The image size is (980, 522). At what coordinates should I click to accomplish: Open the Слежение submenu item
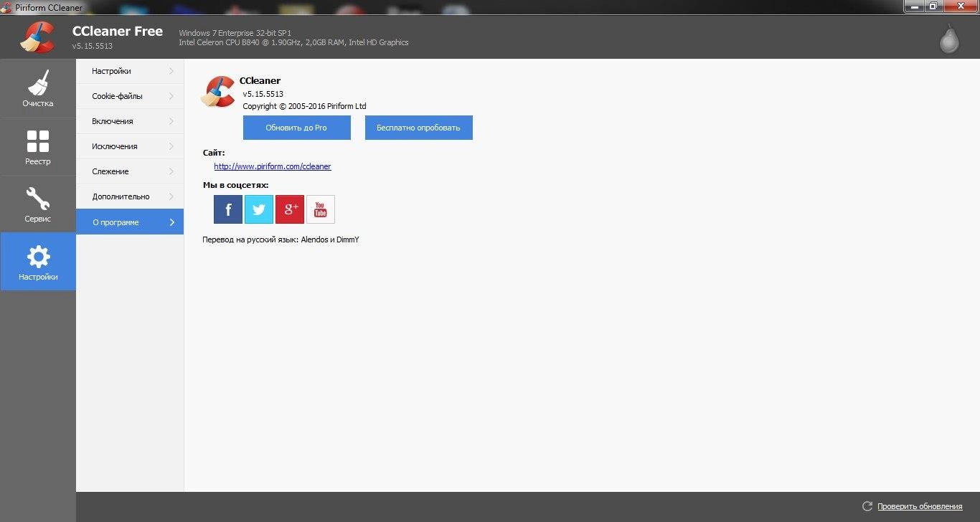click(130, 171)
